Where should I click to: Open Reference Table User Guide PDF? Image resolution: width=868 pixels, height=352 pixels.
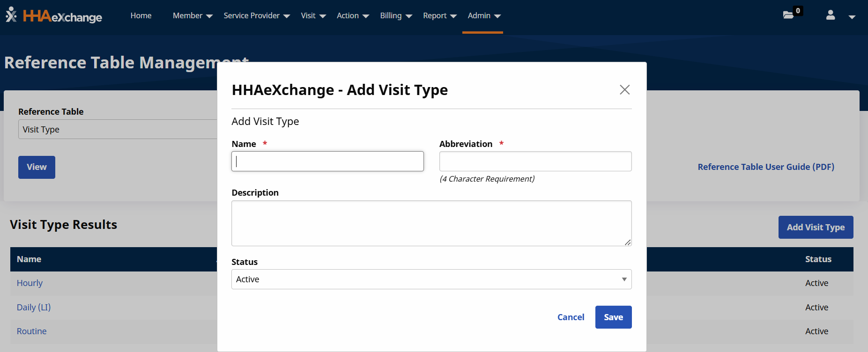click(766, 167)
